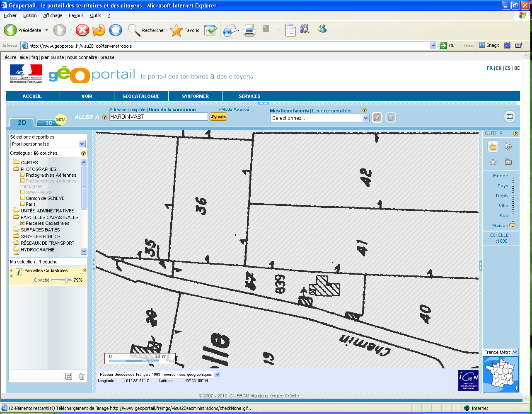This screenshot has height=414, width=532.
Task: Adjust Opacité slider handle
Action: 67,280
